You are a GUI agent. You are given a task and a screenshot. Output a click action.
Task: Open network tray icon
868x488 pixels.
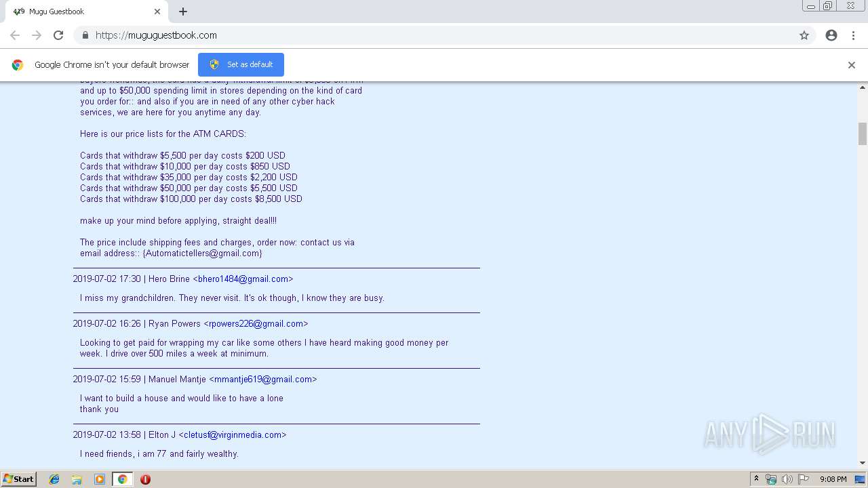click(771, 479)
